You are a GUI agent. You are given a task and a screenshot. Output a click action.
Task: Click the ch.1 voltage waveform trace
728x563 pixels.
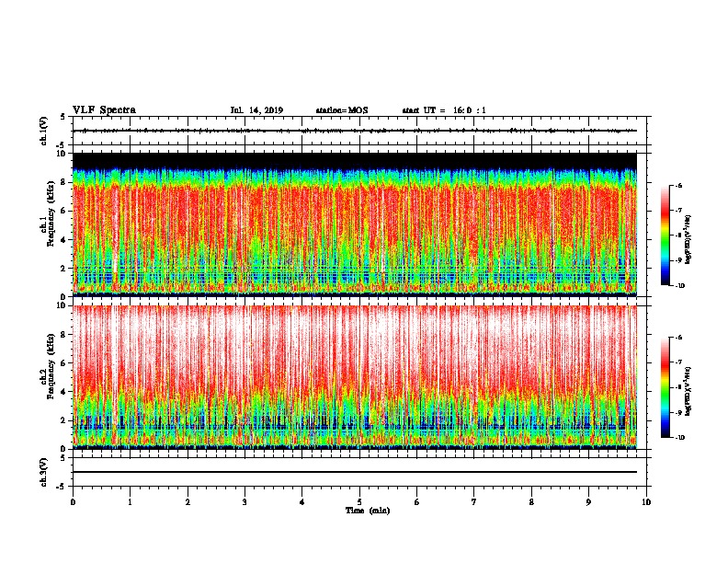pyautogui.click(x=355, y=131)
